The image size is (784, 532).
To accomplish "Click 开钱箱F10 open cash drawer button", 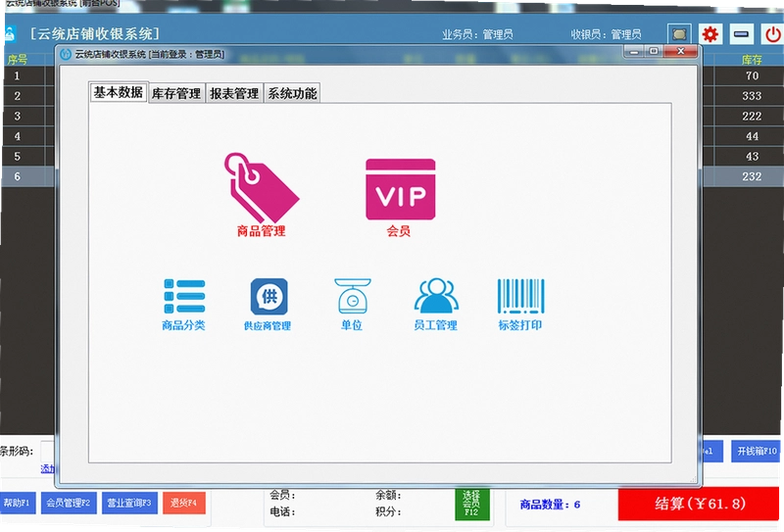I will pos(757,451).
